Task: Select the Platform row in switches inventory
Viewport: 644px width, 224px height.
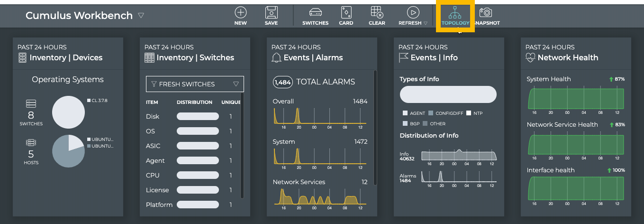Action: point(159,205)
